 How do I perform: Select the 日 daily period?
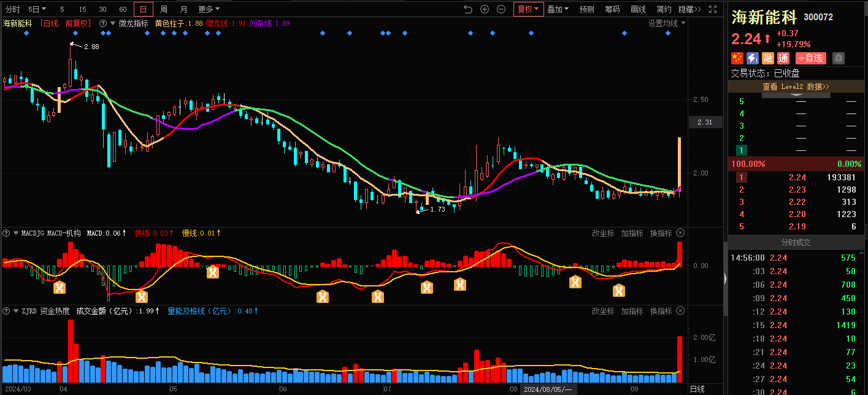point(144,9)
